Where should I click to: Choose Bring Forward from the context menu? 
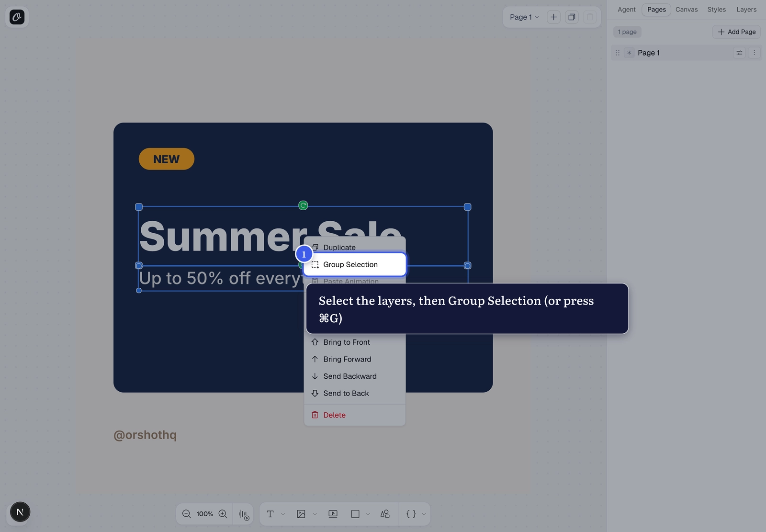tap(355, 359)
